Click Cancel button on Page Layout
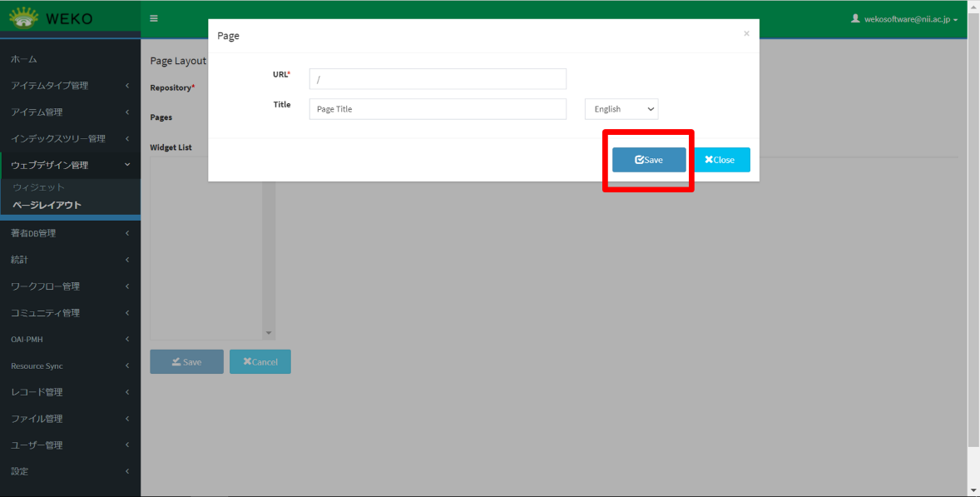The image size is (980, 497). coord(260,362)
